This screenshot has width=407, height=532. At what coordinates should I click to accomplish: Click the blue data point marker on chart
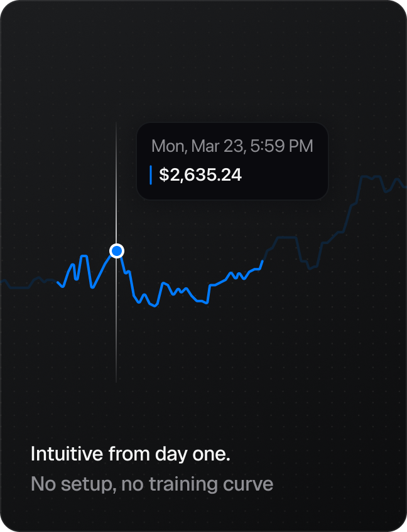(x=117, y=251)
